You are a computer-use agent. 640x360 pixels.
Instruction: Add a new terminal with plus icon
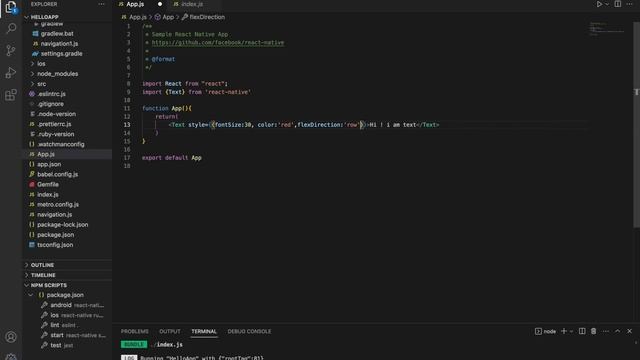coord(564,331)
